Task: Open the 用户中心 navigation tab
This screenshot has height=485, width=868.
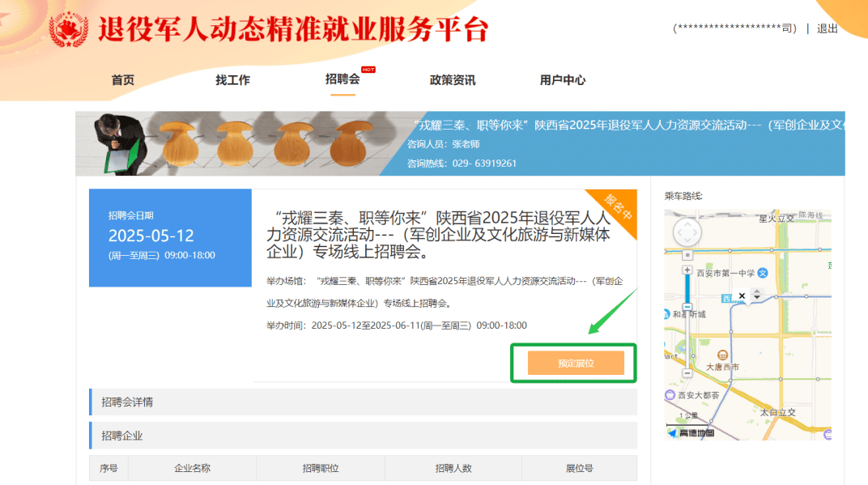Action: click(563, 80)
